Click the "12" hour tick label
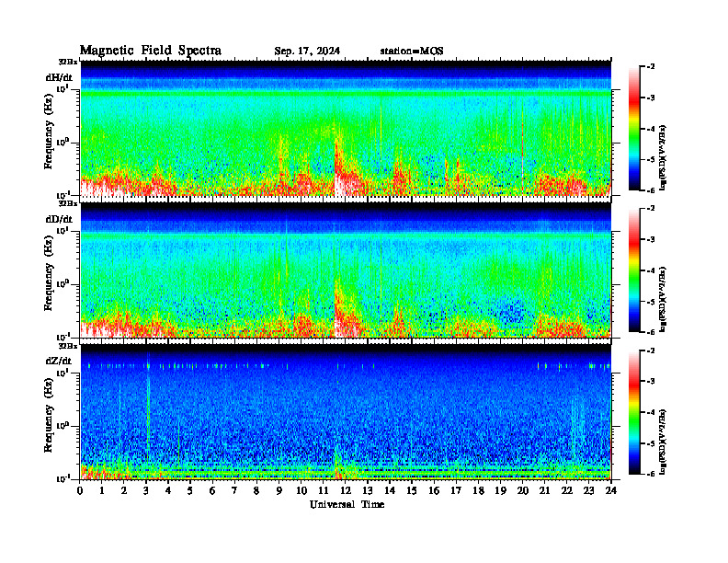Screen dimensions: 728x563 346,491
